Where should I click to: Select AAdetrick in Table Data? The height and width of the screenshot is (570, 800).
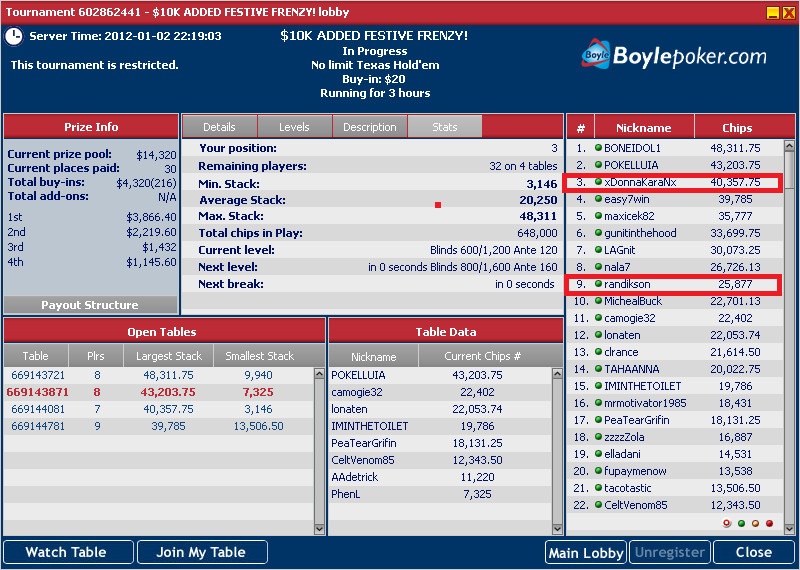[440, 477]
